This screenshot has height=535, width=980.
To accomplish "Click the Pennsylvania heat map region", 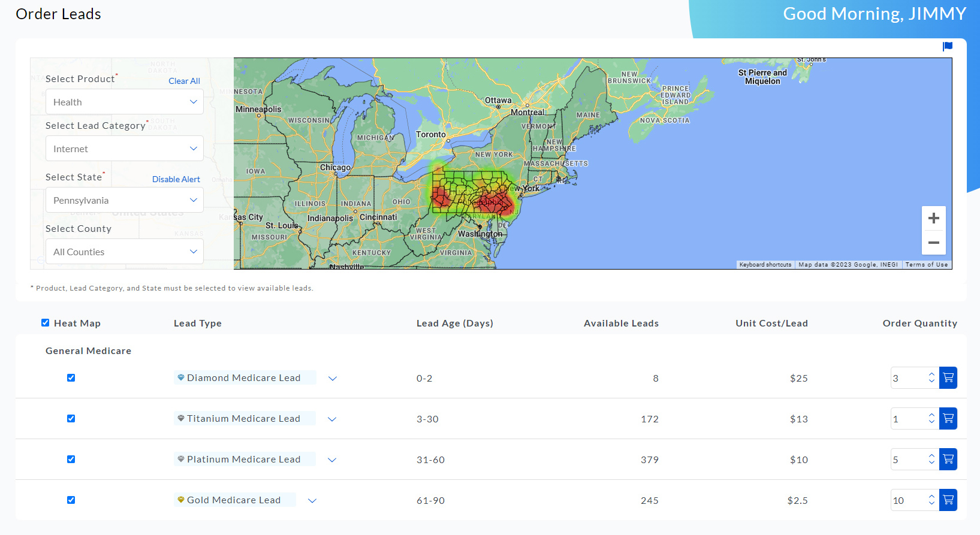I will coord(474,193).
